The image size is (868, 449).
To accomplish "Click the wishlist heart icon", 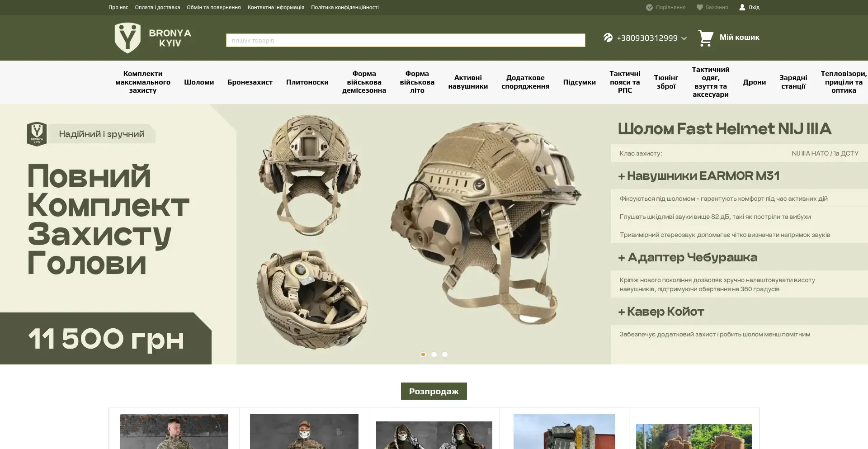I will 699,7.
